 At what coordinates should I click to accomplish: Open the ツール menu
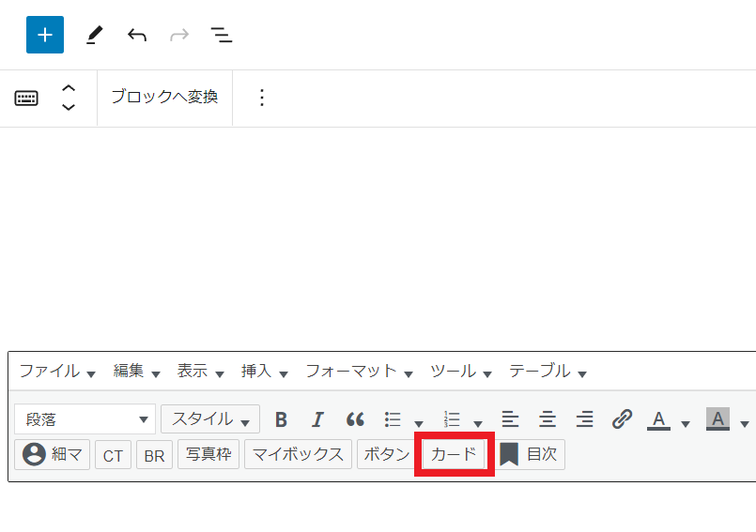point(461,371)
